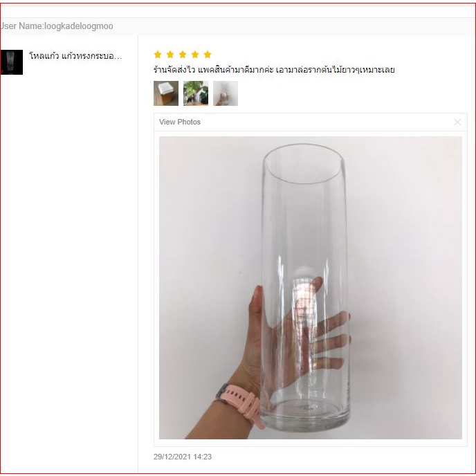Click the loogkadeloogmoo user name
476x476 pixels.
tap(79, 26)
